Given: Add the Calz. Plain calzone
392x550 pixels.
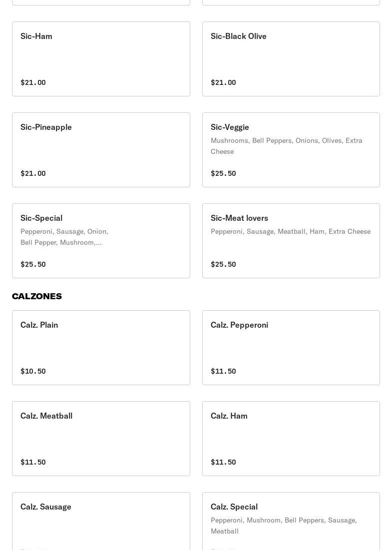Looking at the screenshot, I should (101, 348).
